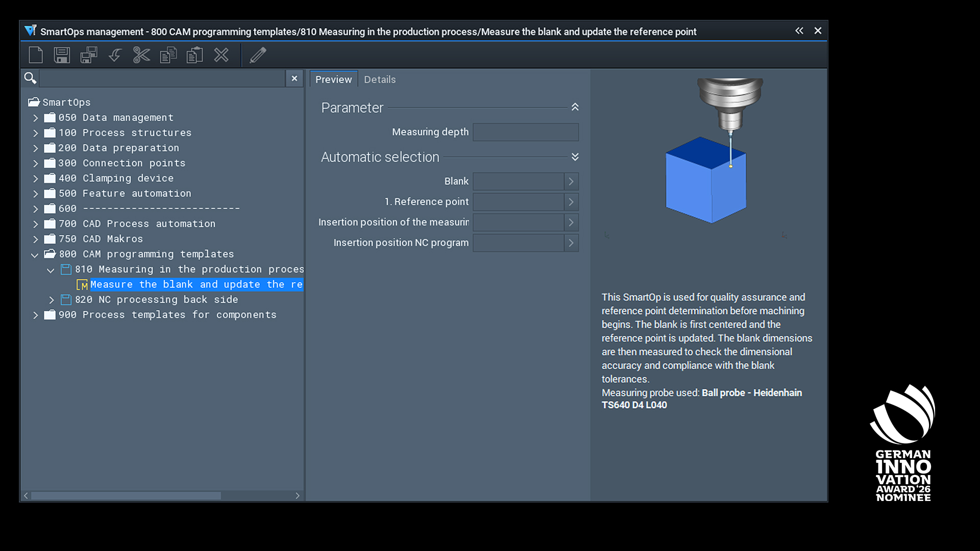
Task: Click the Paste clipboard icon
Action: pyautogui.click(x=194, y=55)
